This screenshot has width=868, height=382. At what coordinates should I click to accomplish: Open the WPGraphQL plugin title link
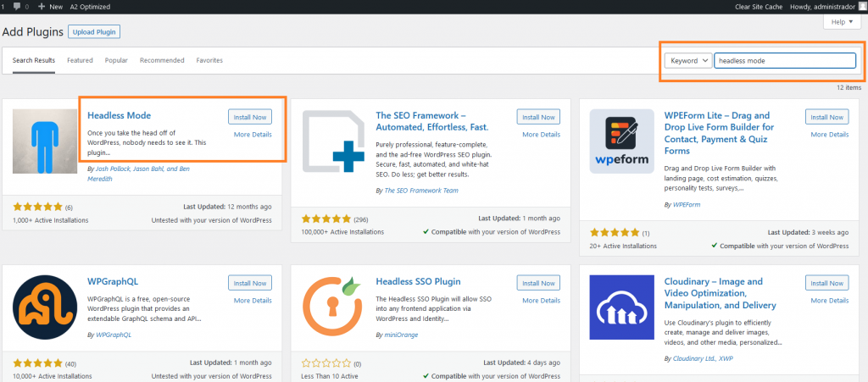[x=113, y=281]
